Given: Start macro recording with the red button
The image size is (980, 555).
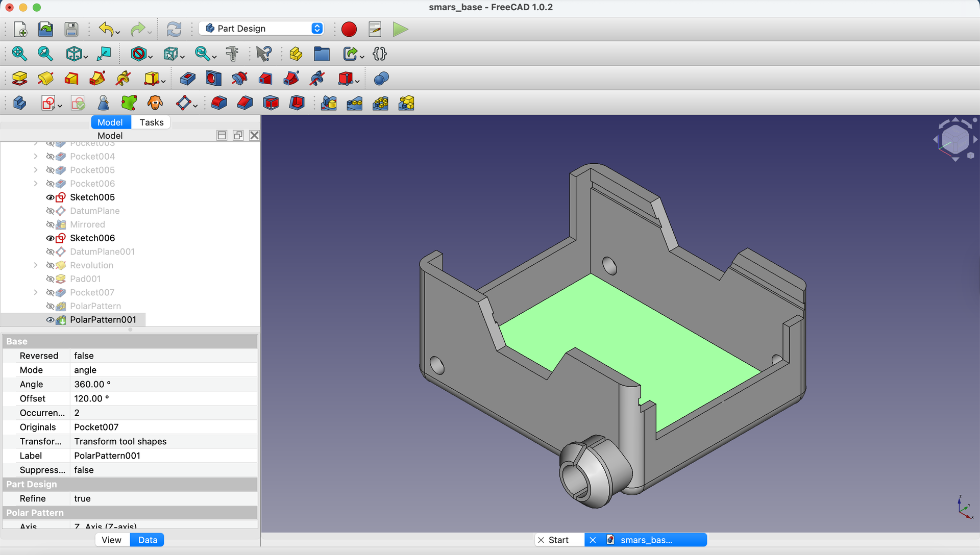Looking at the screenshot, I should click(349, 29).
